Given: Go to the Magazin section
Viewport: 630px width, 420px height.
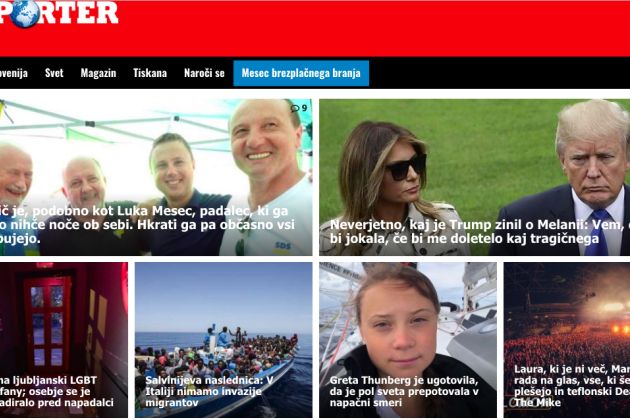Looking at the screenshot, I should coord(98,73).
